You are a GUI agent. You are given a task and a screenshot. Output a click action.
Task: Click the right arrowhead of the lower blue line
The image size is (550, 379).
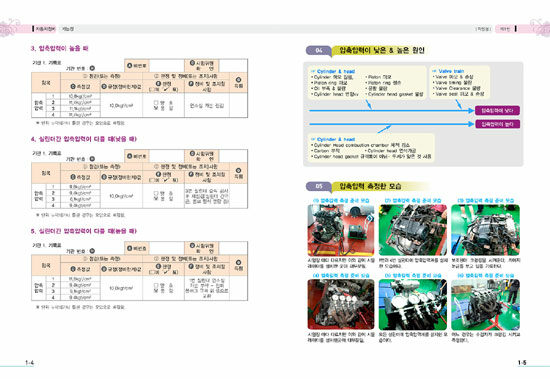(471, 124)
